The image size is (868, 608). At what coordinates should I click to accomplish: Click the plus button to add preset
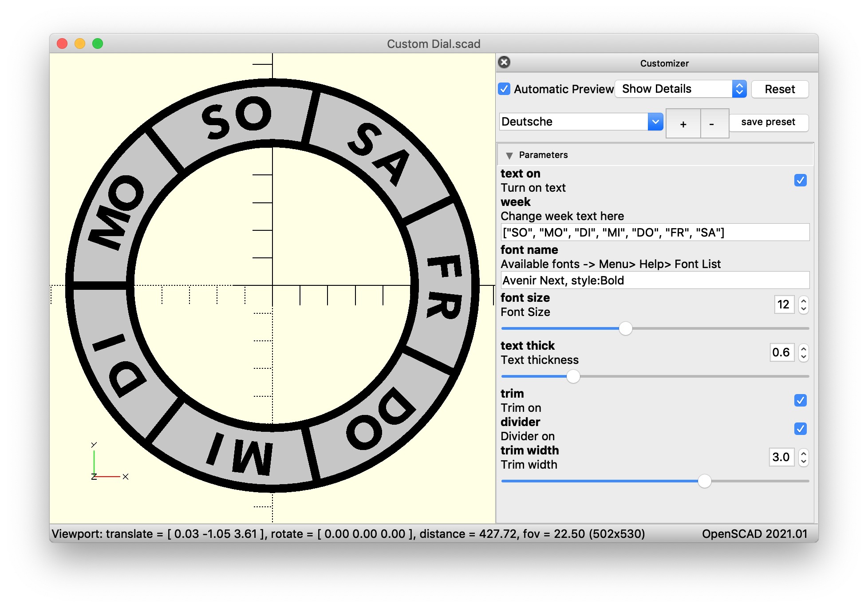click(683, 124)
